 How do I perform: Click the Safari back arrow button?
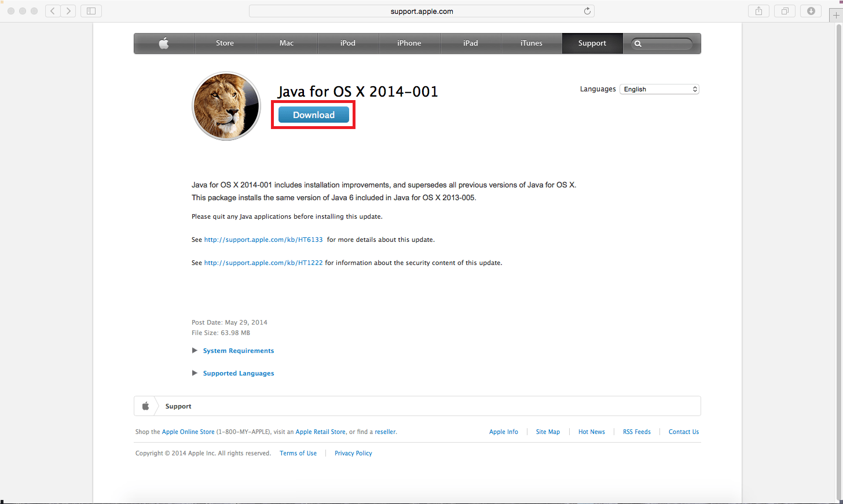[53, 11]
